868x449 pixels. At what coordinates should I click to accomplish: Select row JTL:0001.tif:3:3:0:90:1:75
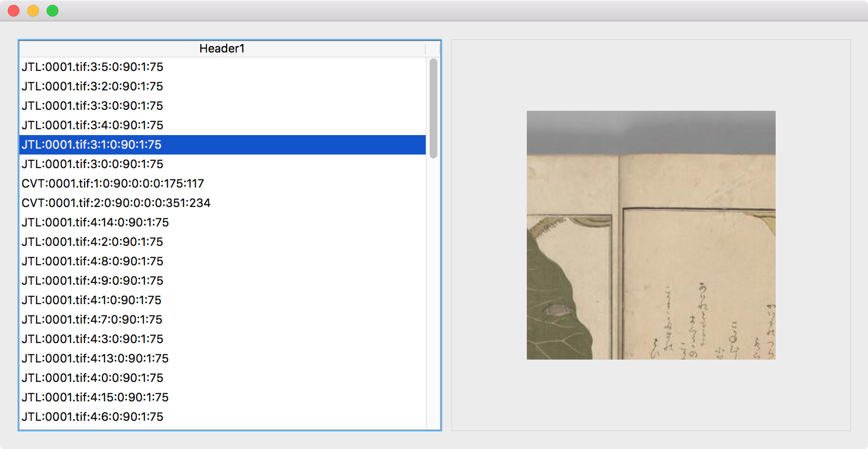(x=223, y=106)
